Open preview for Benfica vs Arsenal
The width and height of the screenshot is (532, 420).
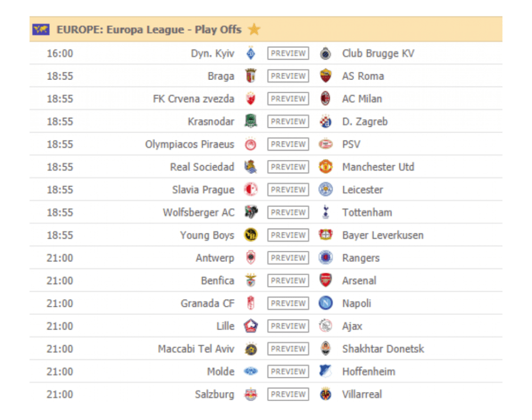point(288,280)
